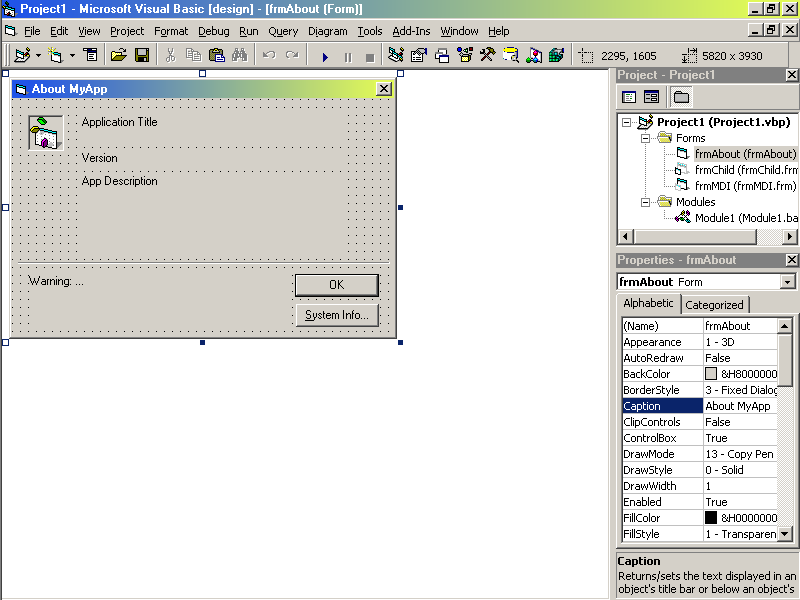Open the Object Browser toolbar icon
Image resolution: width=800 pixels, height=600 pixels.
click(465, 55)
